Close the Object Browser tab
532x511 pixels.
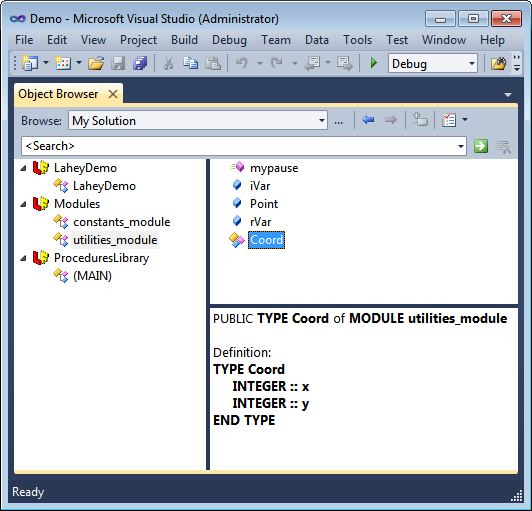113,94
